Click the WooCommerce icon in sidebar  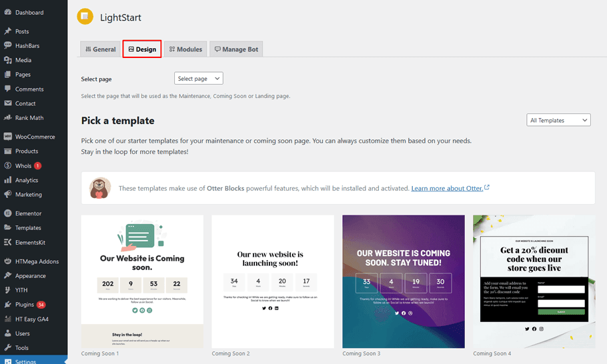[x=8, y=137]
